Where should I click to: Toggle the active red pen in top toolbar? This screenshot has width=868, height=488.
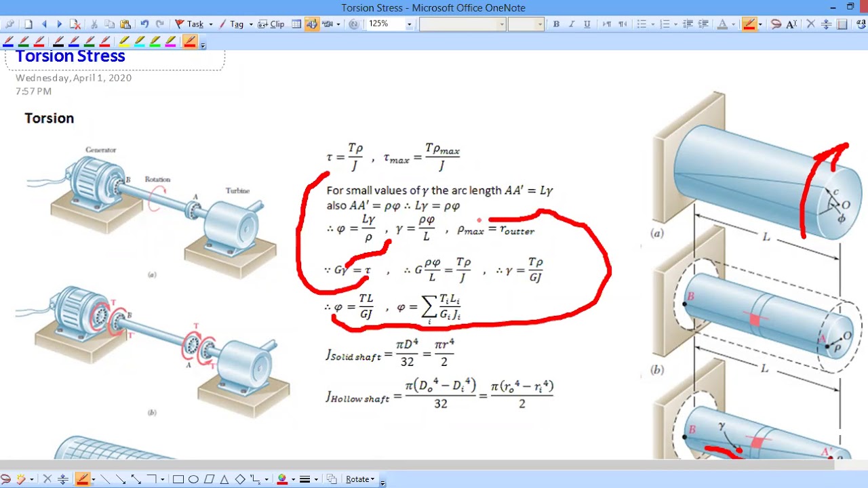(x=749, y=24)
